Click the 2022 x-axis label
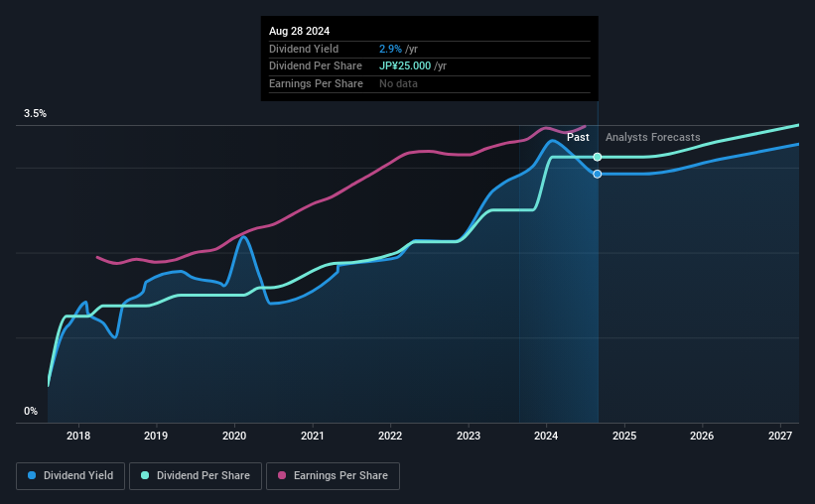Viewport: 815px width, 504px height. point(390,436)
